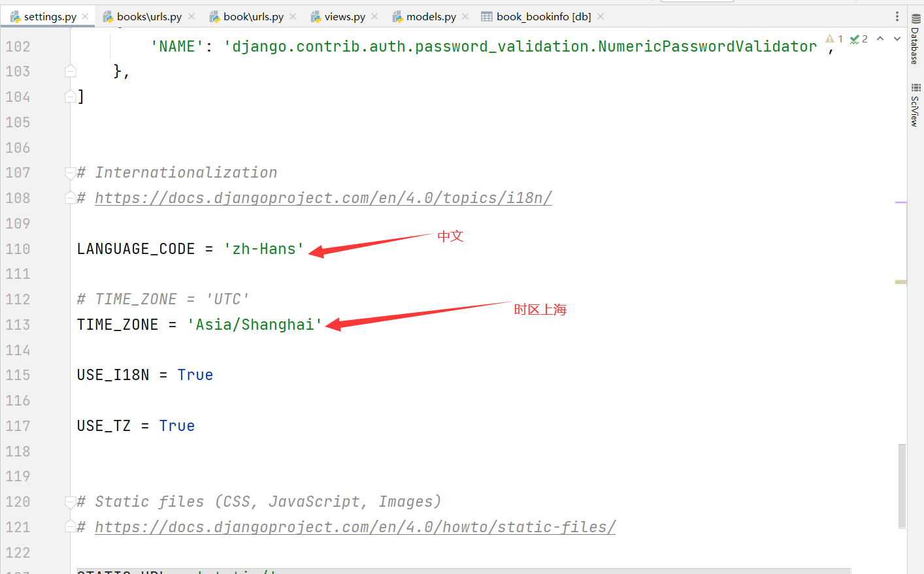Collapse the Static files comment at line 120
924x574 pixels.
click(x=71, y=502)
